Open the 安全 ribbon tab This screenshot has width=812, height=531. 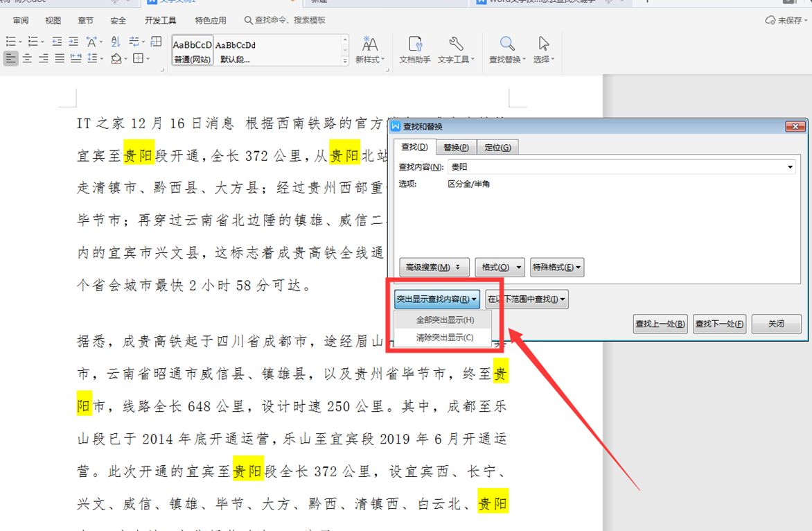pyautogui.click(x=118, y=20)
